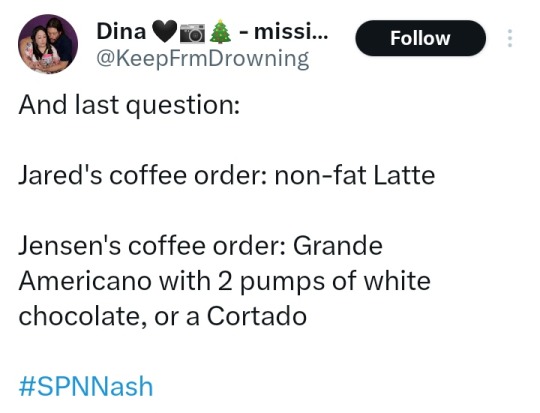Click the word "Cortado" in the tweet
The width and height of the screenshot is (540, 413).
[257, 316]
